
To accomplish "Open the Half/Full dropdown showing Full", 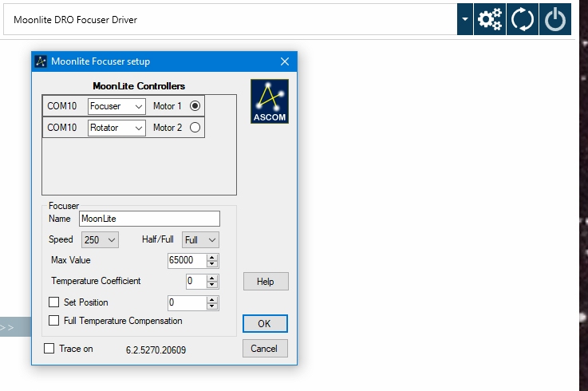I will pyautogui.click(x=200, y=239).
